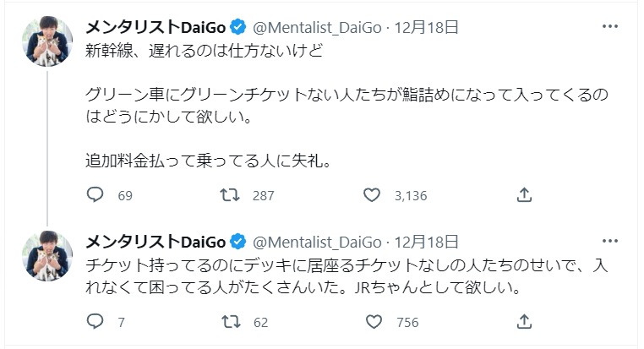Image resolution: width=644 pixels, height=349 pixels.
Task: Share the first tweet via the share icon
Action: pos(524,195)
